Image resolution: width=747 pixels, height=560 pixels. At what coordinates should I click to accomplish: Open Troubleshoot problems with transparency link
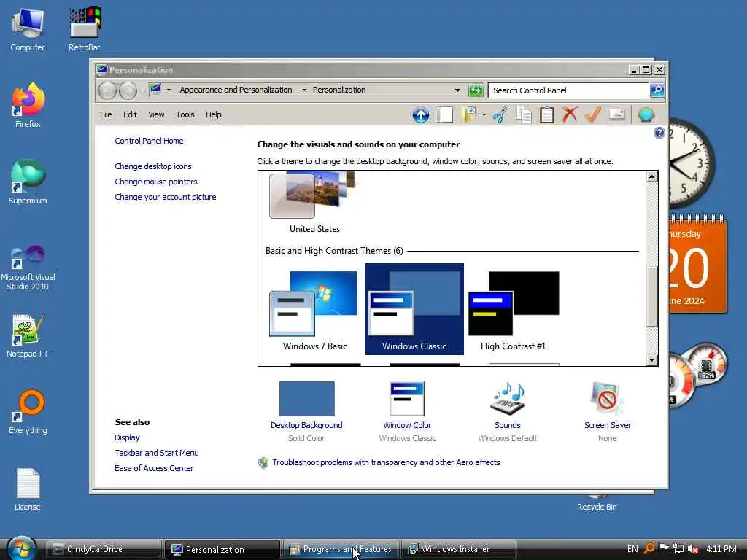386,462
